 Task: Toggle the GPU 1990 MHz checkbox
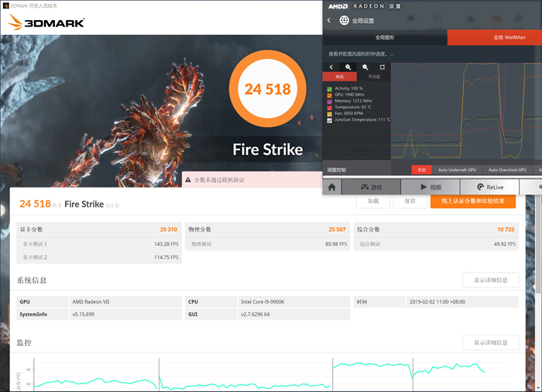[329, 95]
